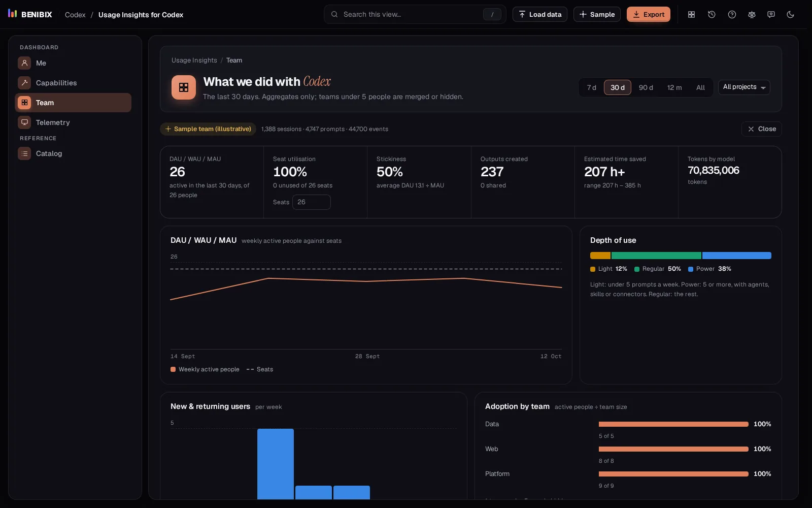Click the slash shortcut key hint in search
Screen dimensions: 812x508
[492, 14]
